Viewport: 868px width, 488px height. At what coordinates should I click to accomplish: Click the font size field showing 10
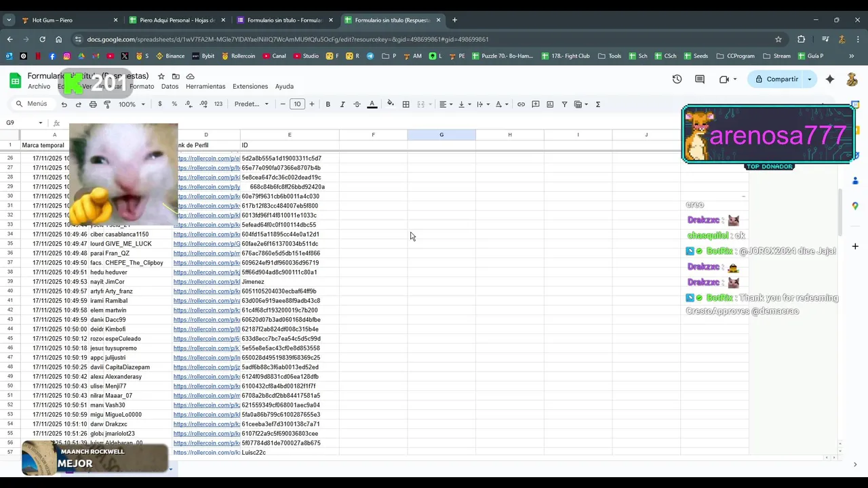pos(297,104)
